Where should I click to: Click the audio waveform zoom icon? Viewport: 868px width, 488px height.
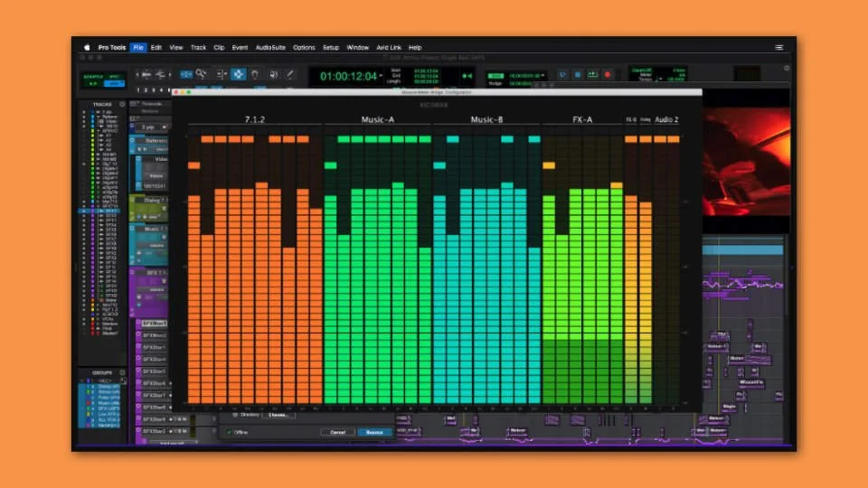(146, 74)
